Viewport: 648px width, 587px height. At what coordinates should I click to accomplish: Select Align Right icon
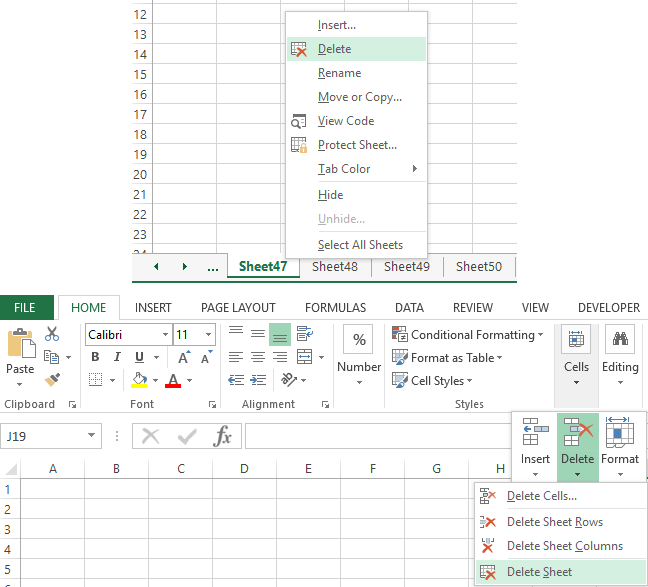click(x=280, y=357)
